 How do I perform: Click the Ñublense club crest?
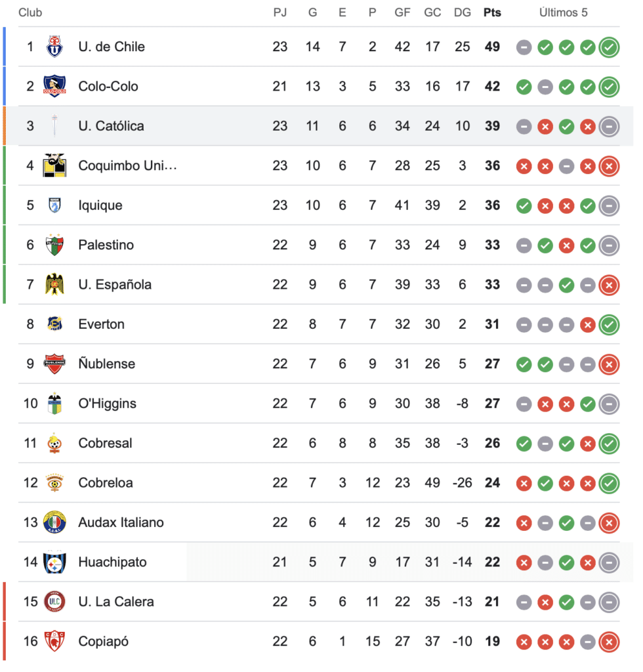click(54, 364)
